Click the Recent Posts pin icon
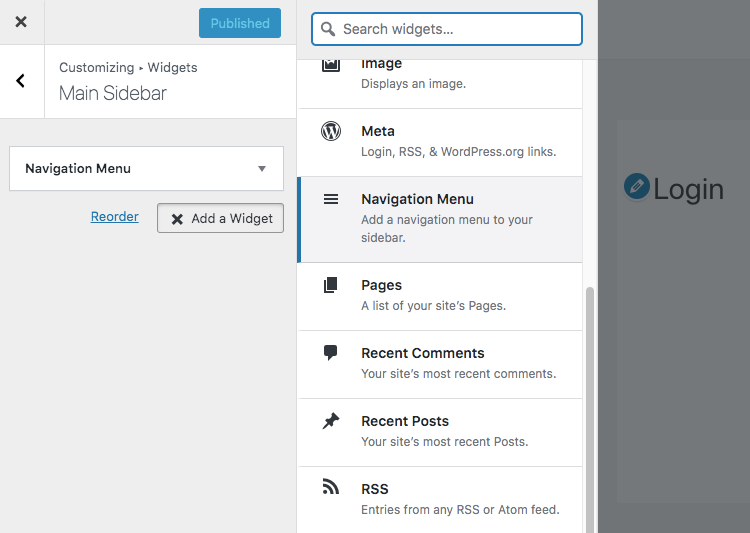This screenshot has width=750, height=533. (331, 421)
